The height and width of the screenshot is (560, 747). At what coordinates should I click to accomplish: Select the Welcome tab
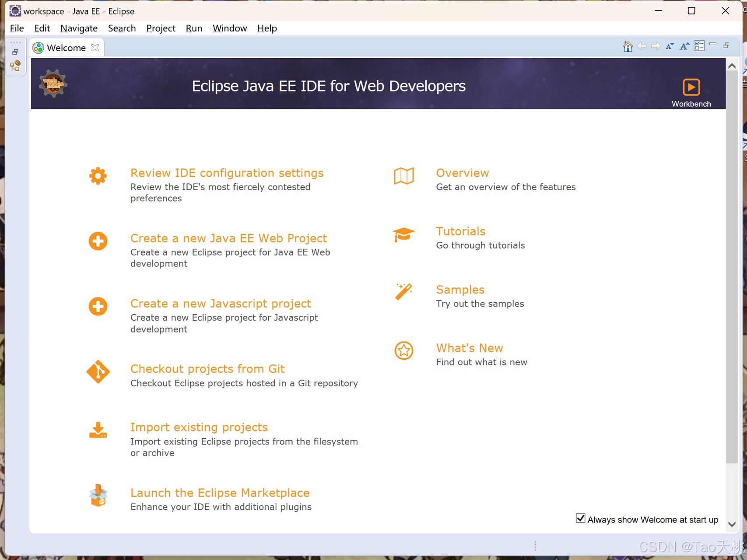point(66,48)
